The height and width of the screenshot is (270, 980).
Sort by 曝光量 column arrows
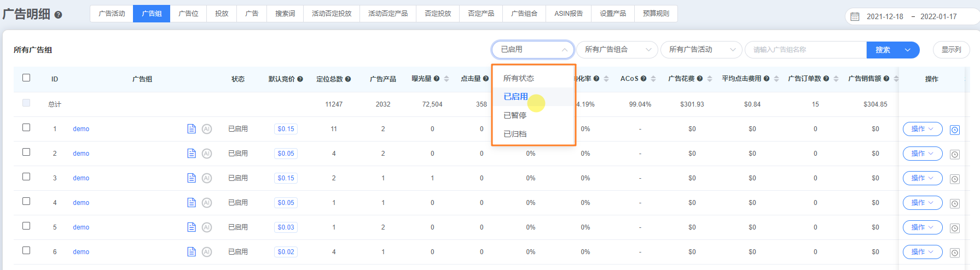coord(446,79)
